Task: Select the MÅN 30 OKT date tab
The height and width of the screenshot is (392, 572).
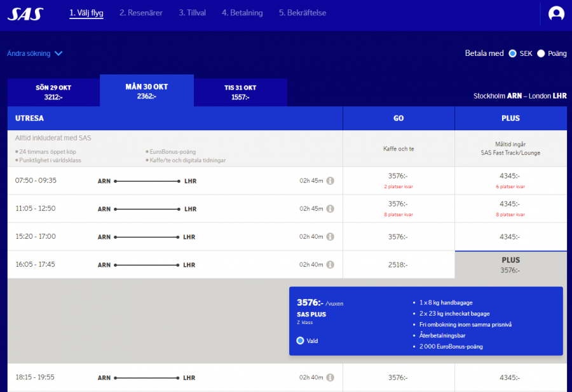Action: click(147, 91)
